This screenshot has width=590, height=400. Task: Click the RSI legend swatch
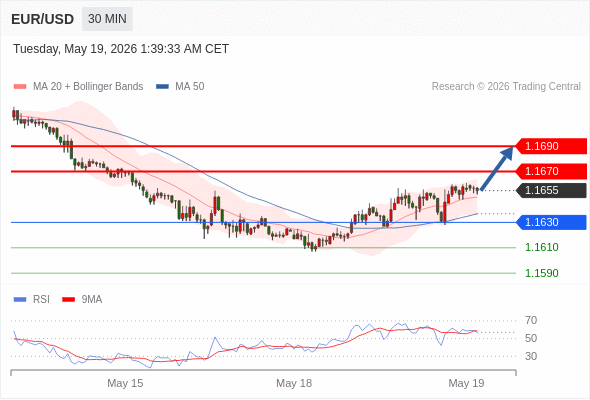click(x=20, y=300)
